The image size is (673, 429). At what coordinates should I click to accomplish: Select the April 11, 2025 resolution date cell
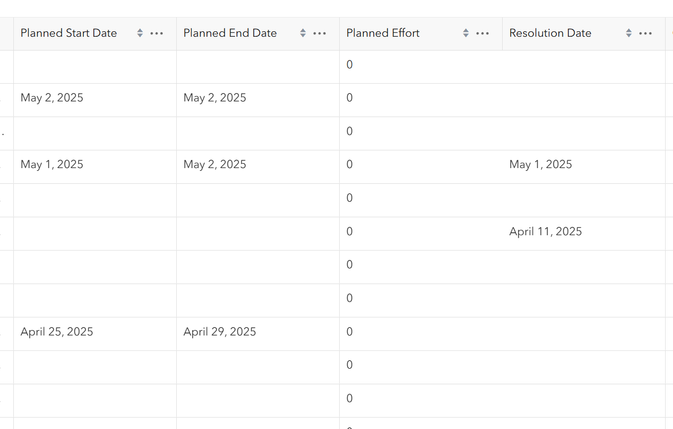545,232
